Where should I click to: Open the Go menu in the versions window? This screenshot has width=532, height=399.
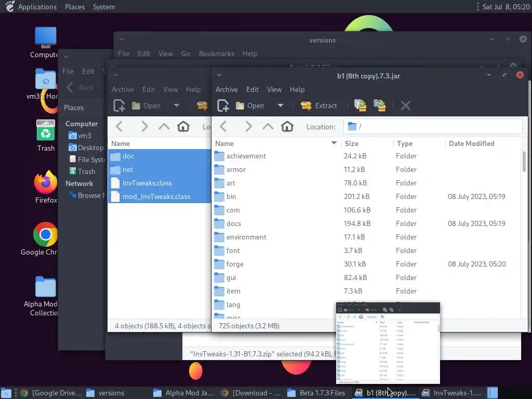185,54
